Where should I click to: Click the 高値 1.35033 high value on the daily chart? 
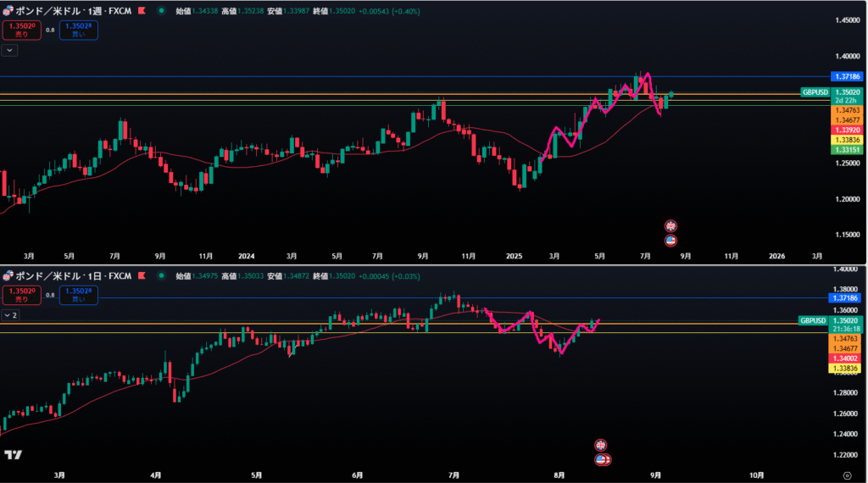click(242, 276)
